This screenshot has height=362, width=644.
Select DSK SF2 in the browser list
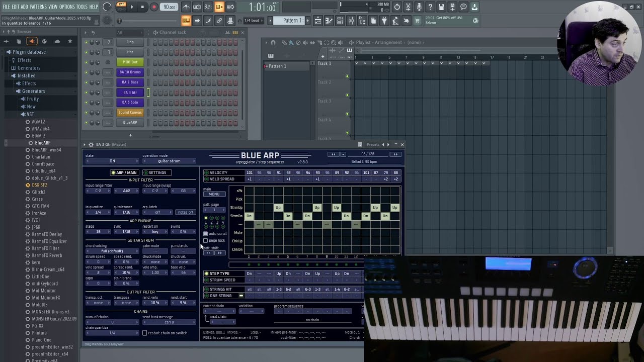pyautogui.click(x=40, y=185)
